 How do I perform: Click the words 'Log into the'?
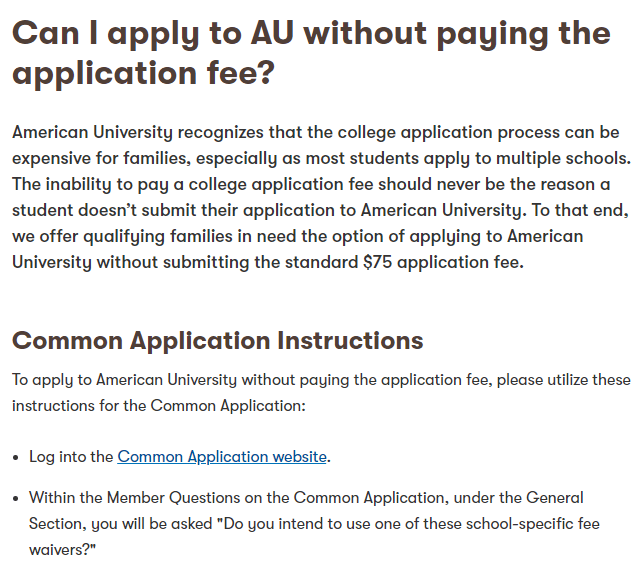click(x=71, y=457)
